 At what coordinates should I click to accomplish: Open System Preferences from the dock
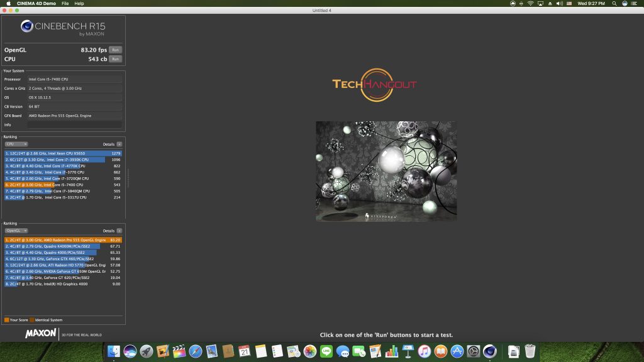(x=474, y=351)
